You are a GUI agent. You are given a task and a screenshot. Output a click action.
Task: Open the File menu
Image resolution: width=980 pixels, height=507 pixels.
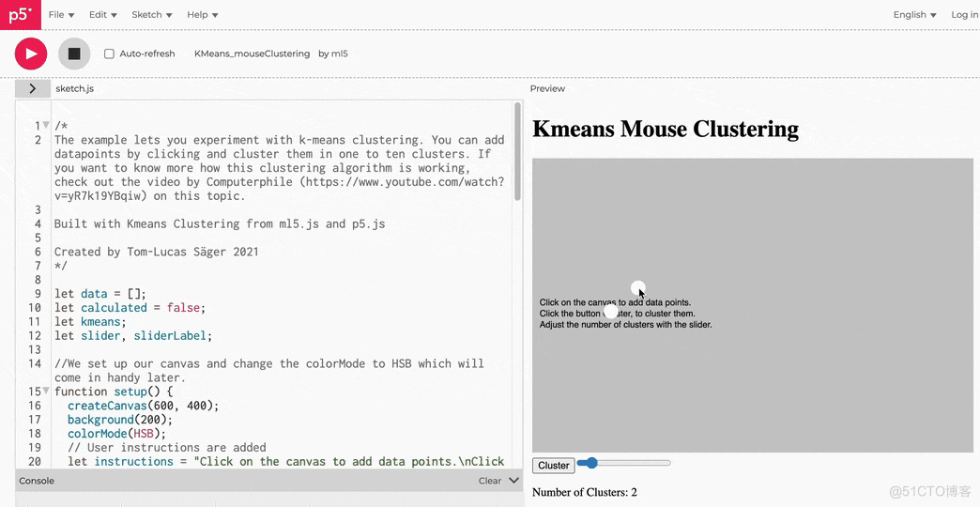pos(61,14)
